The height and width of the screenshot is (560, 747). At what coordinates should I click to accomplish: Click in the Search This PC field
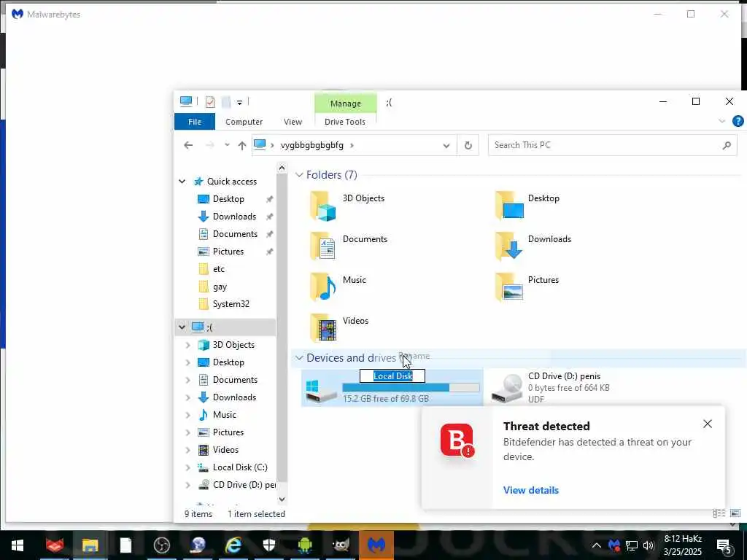605,145
